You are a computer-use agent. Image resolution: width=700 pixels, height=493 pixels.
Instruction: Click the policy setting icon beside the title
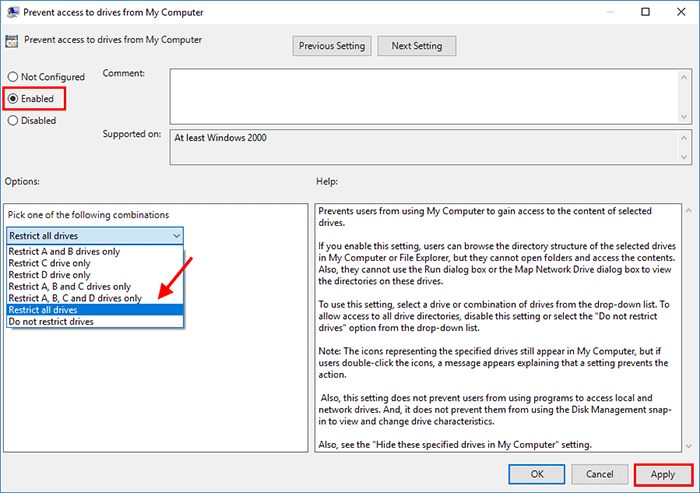[x=12, y=41]
